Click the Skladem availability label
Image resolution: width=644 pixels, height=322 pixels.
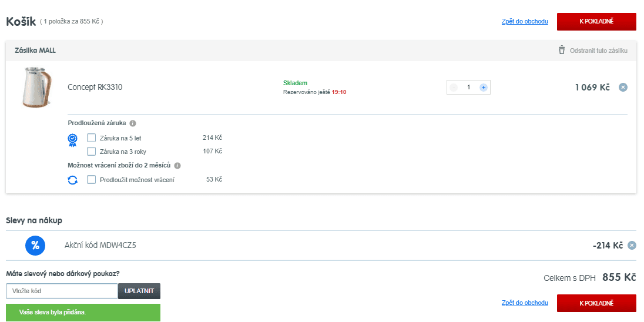coord(295,83)
